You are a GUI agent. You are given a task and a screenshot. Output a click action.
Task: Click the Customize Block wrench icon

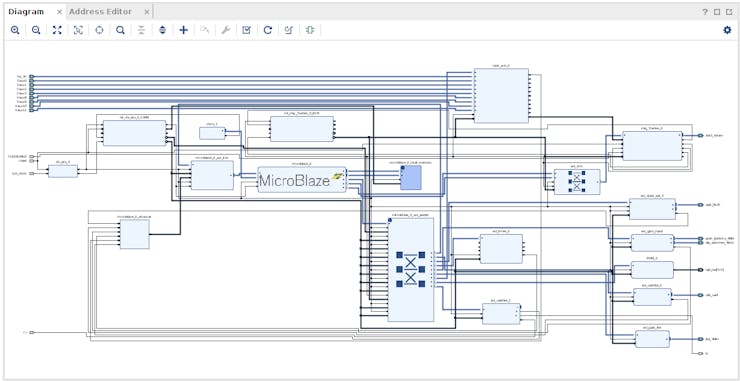coord(226,30)
